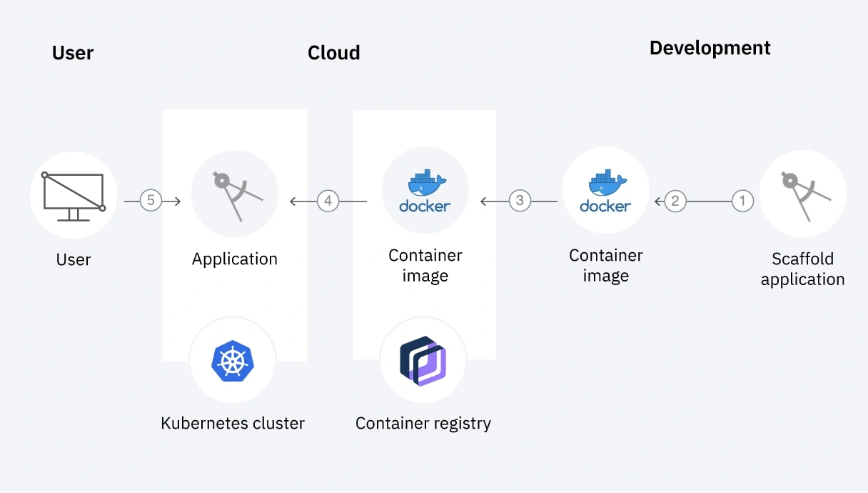Click the "Application" text label

pos(234,259)
